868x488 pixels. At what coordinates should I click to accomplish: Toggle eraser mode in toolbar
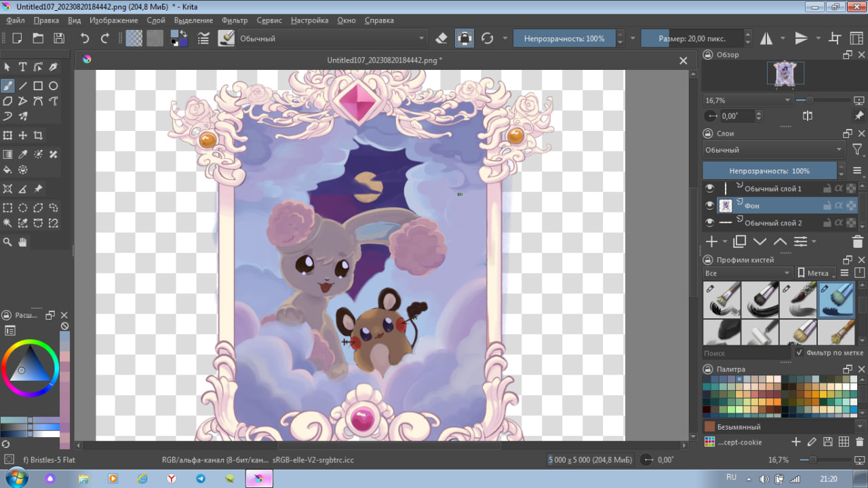click(x=441, y=38)
